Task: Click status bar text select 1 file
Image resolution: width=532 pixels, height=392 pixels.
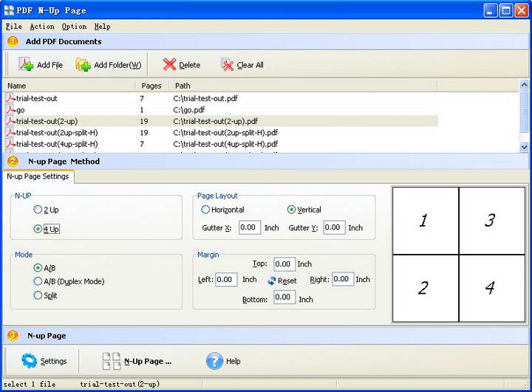Action: point(30,384)
